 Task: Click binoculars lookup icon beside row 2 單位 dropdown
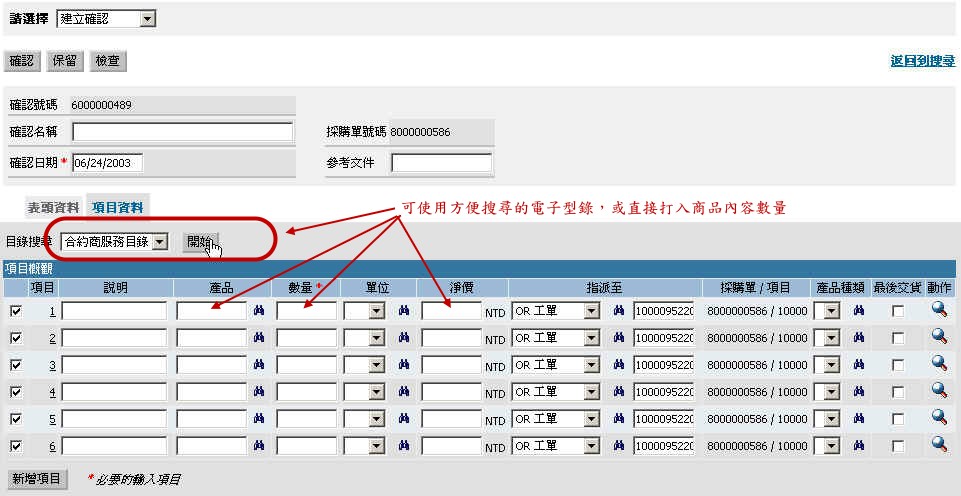click(404, 338)
